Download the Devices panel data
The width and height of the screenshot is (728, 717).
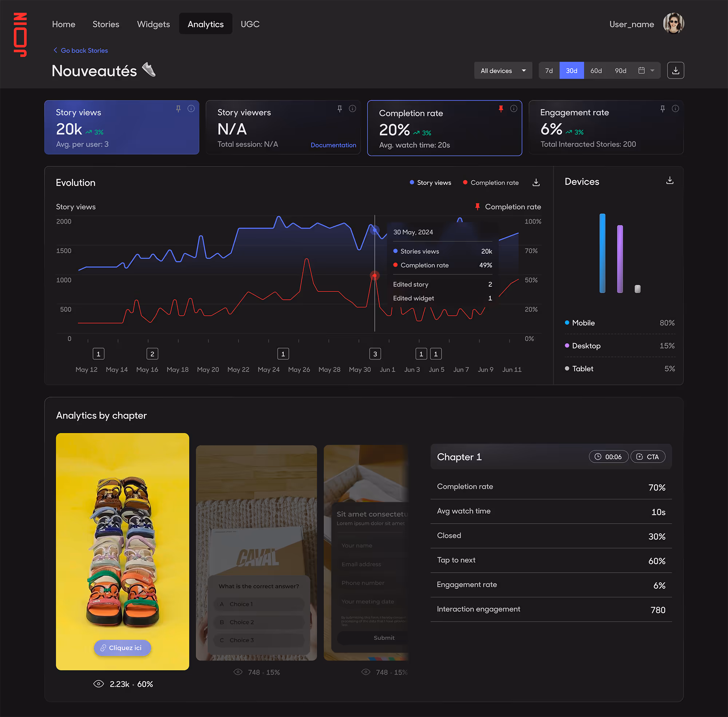pos(670,180)
